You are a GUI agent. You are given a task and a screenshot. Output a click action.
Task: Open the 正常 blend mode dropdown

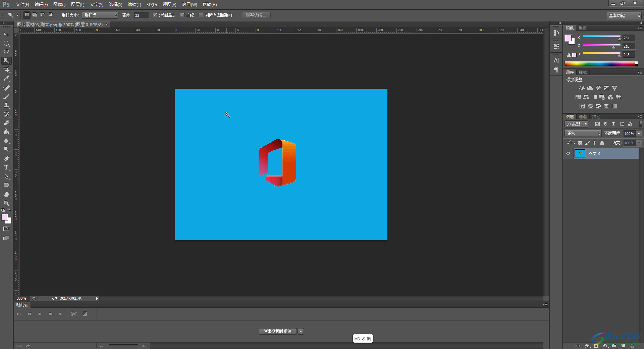tap(583, 134)
